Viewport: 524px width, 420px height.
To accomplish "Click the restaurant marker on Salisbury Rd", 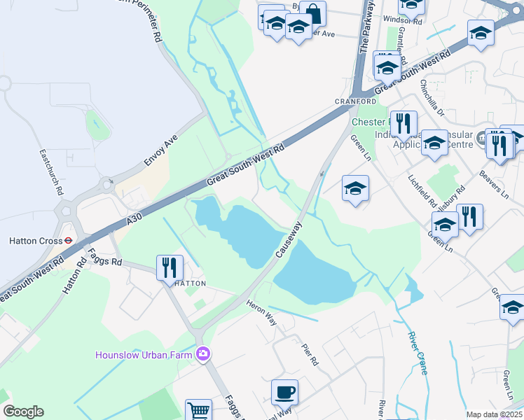I will point(469,217).
